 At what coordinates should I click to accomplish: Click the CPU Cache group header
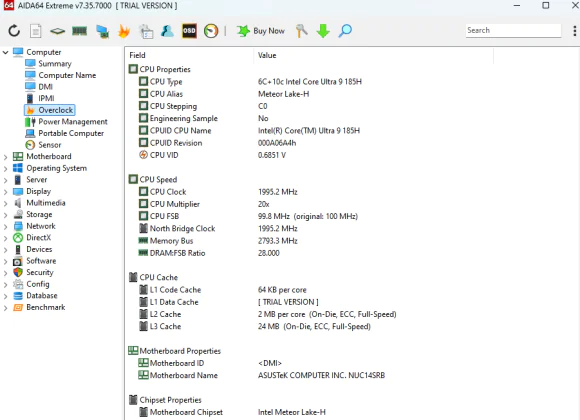pos(153,277)
